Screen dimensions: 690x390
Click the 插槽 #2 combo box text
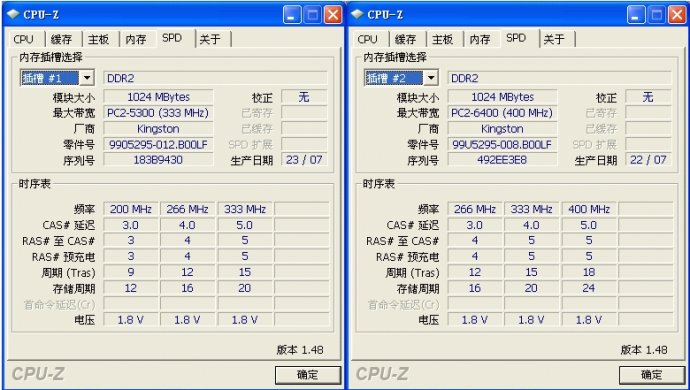click(394, 78)
